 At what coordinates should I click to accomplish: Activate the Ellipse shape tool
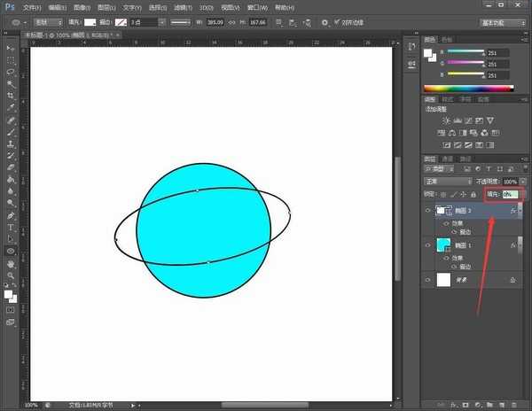11,251
